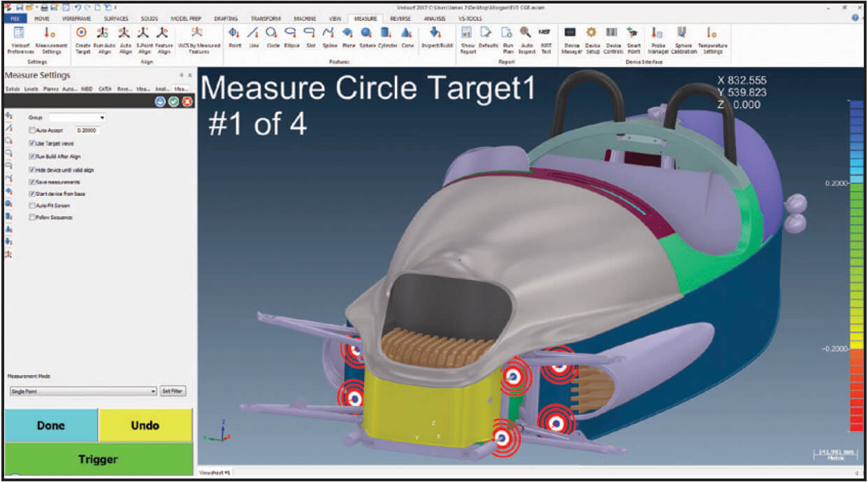Click the Done button
868x482 pixels.
pos(51,425)
